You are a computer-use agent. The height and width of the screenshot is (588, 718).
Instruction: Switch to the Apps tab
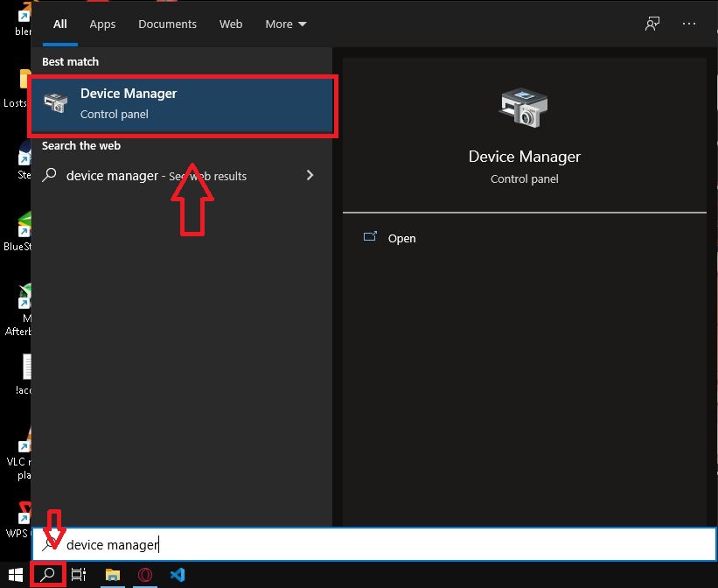pyautogui.click(x=102, y=24)
